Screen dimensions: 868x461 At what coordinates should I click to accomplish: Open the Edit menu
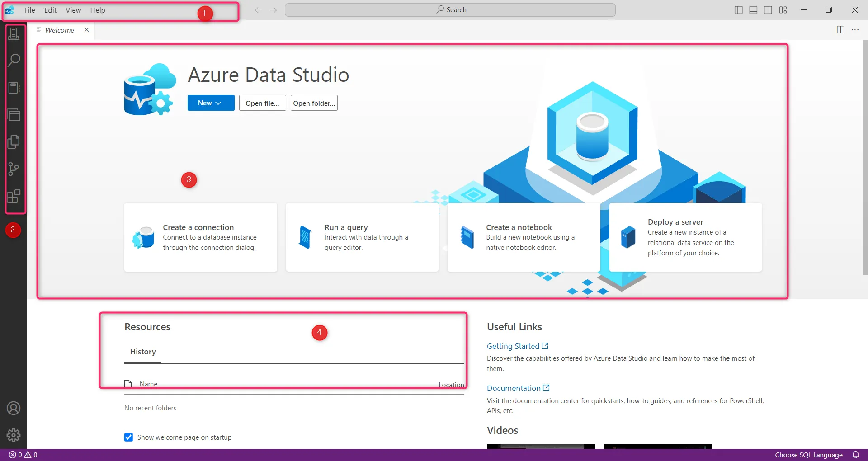coord(50,10)
